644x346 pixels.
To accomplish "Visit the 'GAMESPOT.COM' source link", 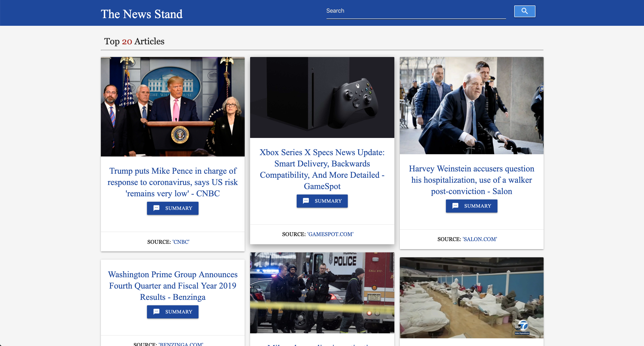I will (330, 234).
